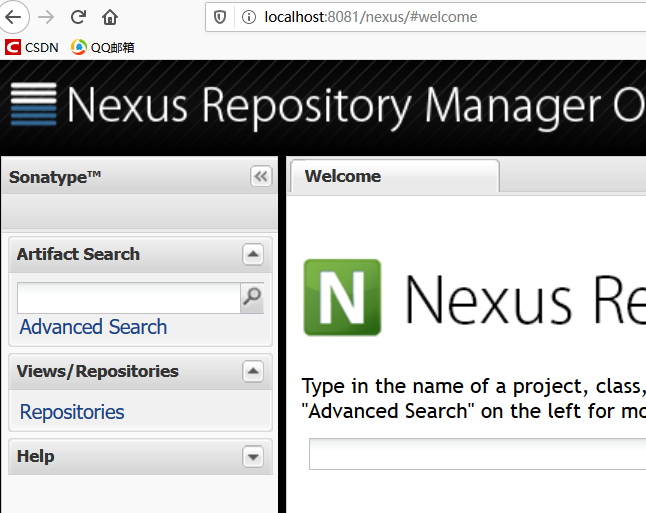Run artifact search with magnifier icon
Image resolution: width=646 pixels, height=513 pixels.
click(252, 297)
